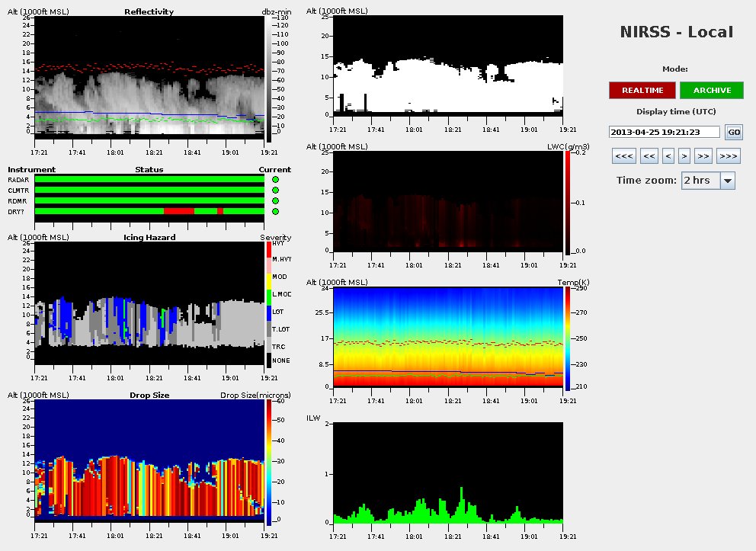Step forward using the >> button
This screenshot has width=756, height=551.
[703, 157]
